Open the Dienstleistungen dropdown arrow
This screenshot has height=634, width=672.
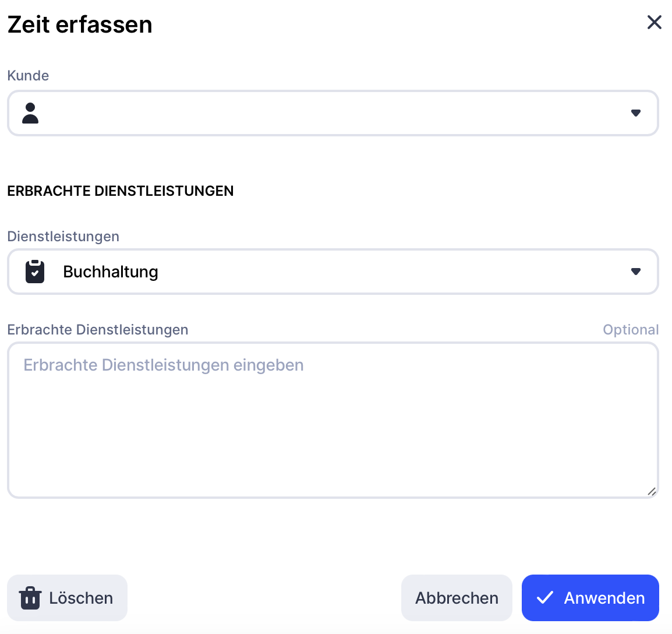(x=636, y=272)
